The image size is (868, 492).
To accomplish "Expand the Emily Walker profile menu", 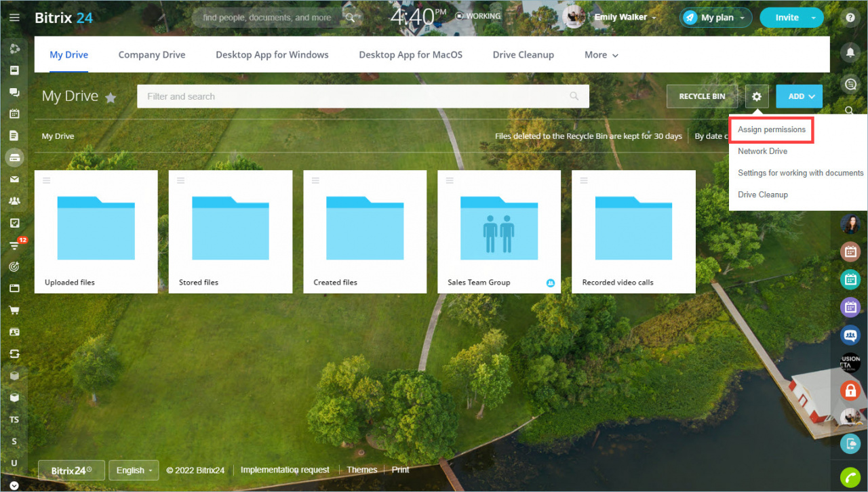I will [x=625, y=17].
